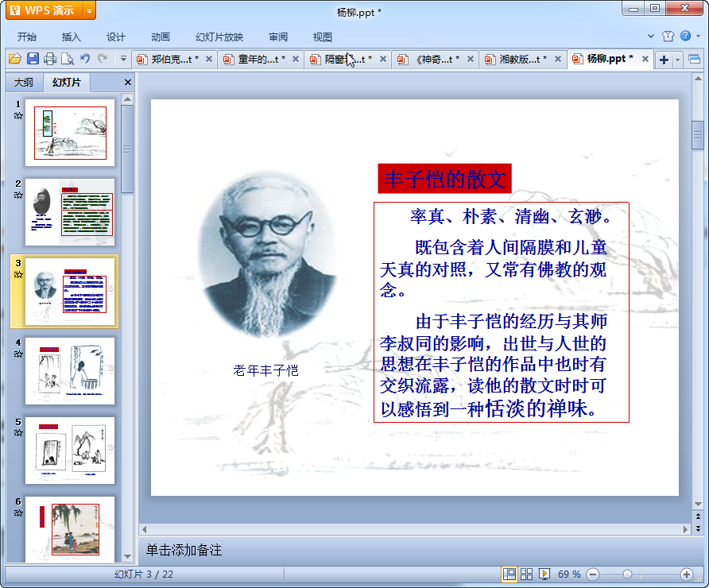Image resolution: width=709 pixels, height=588 pixels.
Task: Save the presentation with the floppy disk icon
Action: point(33,59)
